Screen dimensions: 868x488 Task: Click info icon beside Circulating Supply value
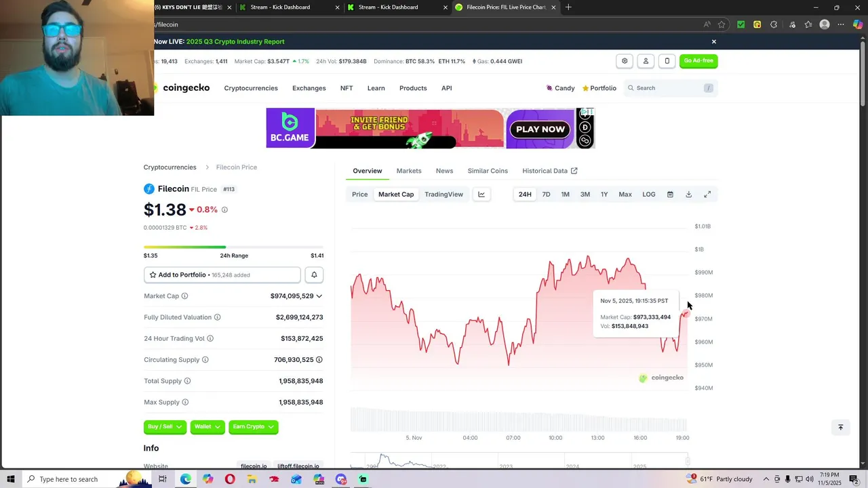pos(319,360)
